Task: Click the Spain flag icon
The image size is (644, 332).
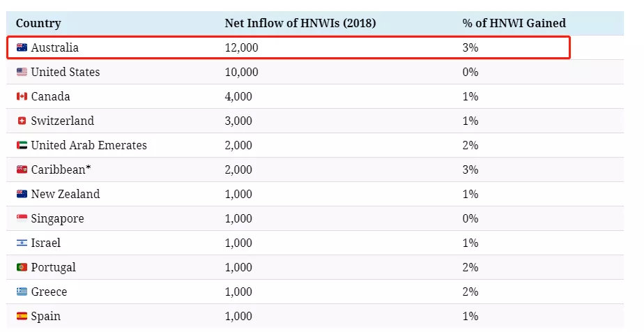Action: (x=22, y=316)
